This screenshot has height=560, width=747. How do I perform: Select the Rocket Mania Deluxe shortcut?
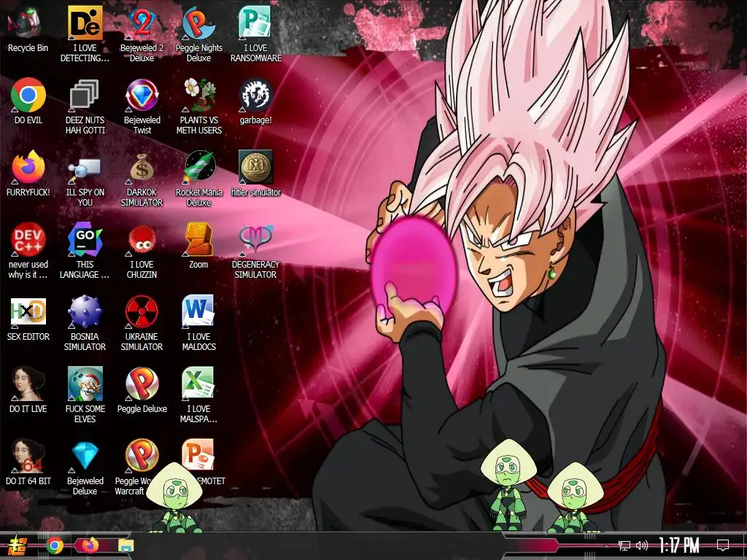click(198, 179)
